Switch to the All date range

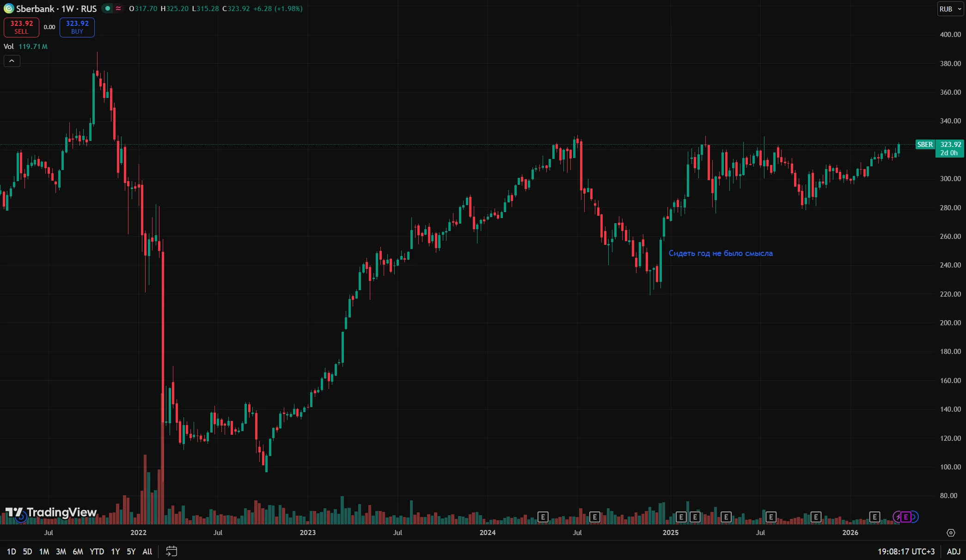coord(147,551)
